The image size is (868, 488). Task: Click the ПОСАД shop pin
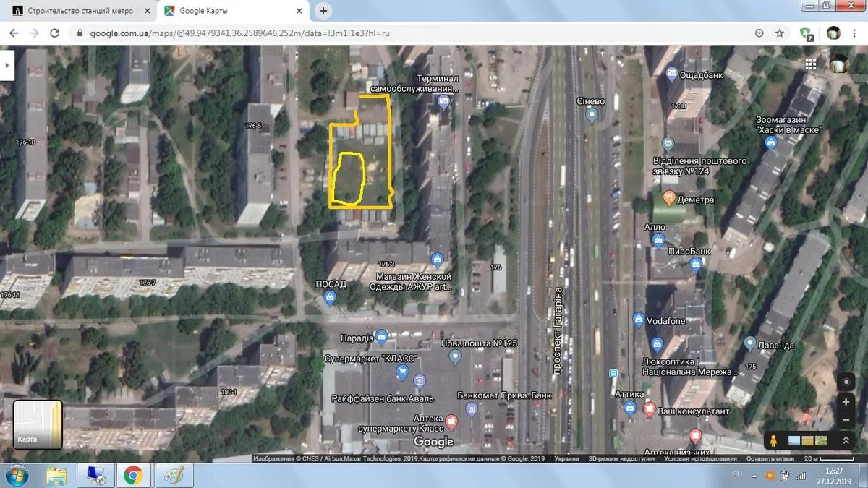coord(330,296)
